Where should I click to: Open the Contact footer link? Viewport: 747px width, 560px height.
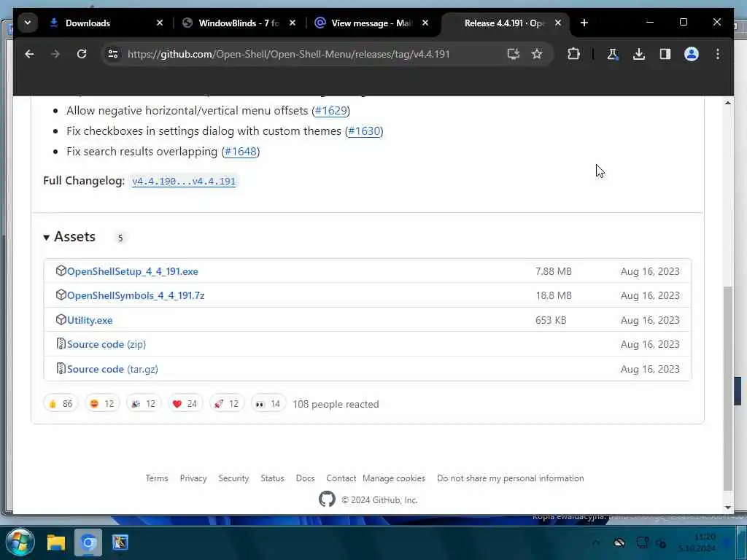[341, 478]
